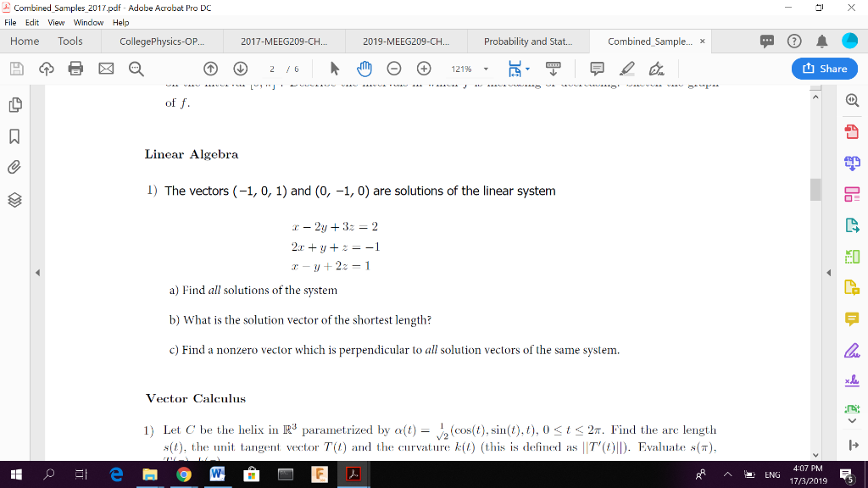Email the document as attachment
868x488 pixels.
(x=106, y=69)
